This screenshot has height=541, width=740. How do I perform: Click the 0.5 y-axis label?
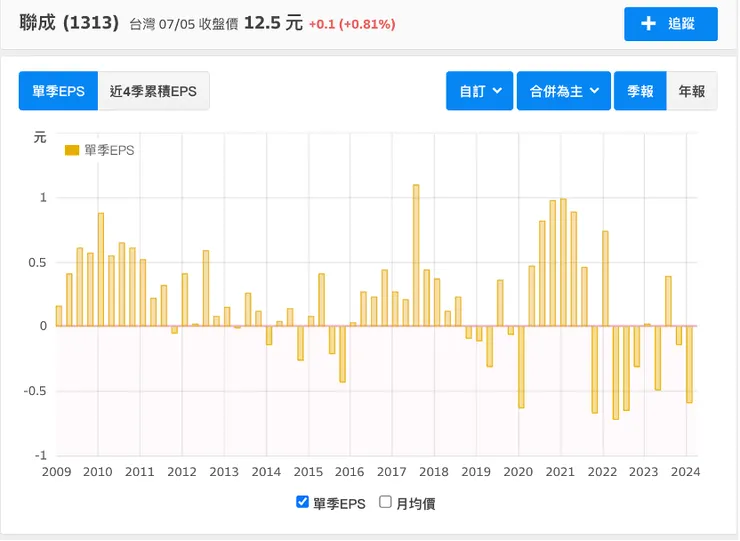[x=37, y=262]
